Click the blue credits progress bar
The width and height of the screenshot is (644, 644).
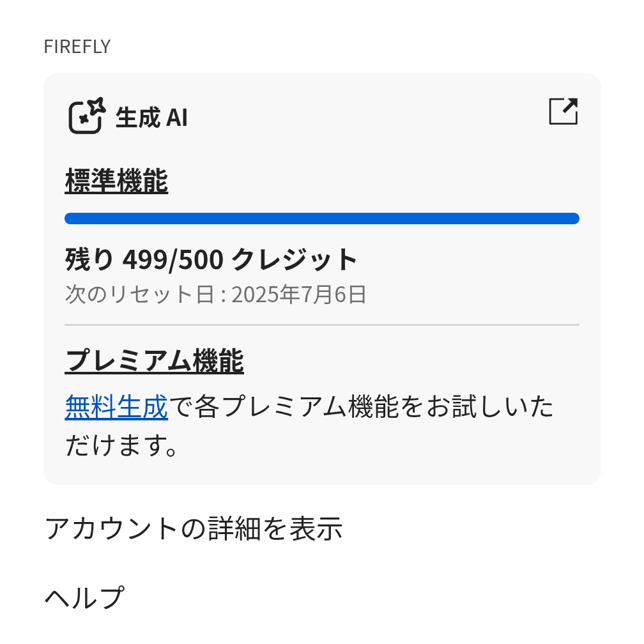point(321,218)
